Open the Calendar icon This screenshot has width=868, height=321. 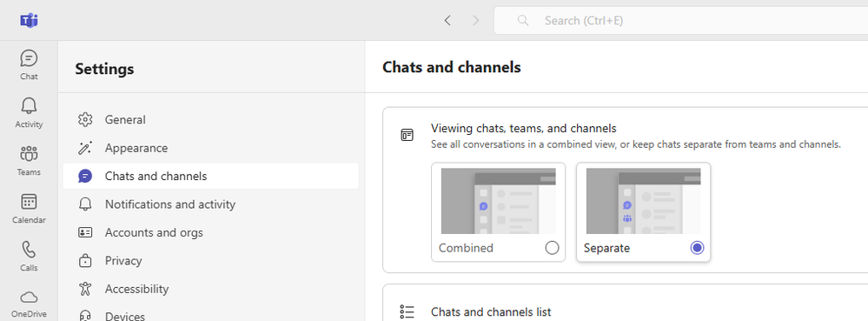point(29,201)
